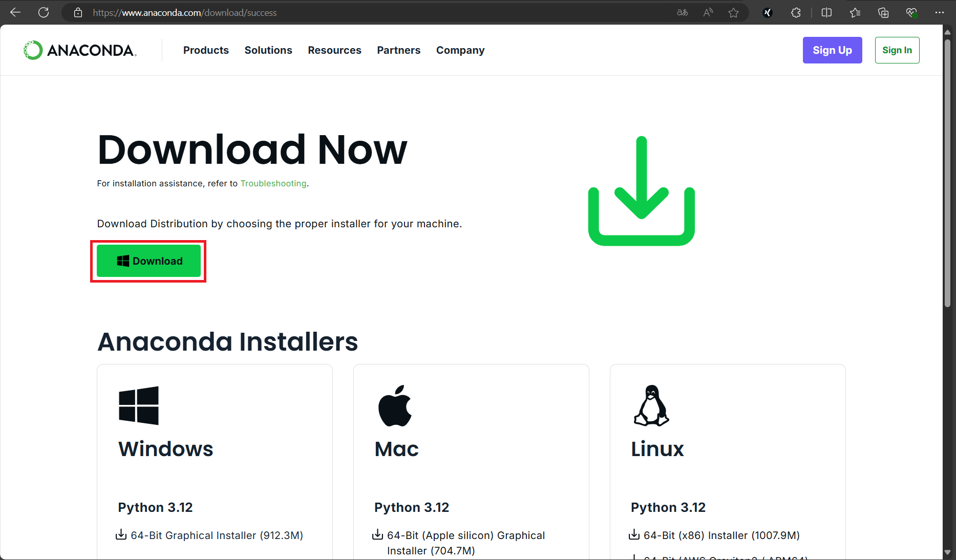The image size is (956, 560).
Task: Open the Extensions menu
Action: point(796,13)
